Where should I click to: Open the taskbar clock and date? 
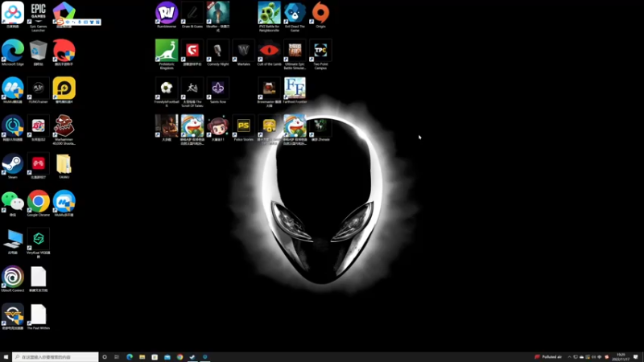(x=621, y=357)
